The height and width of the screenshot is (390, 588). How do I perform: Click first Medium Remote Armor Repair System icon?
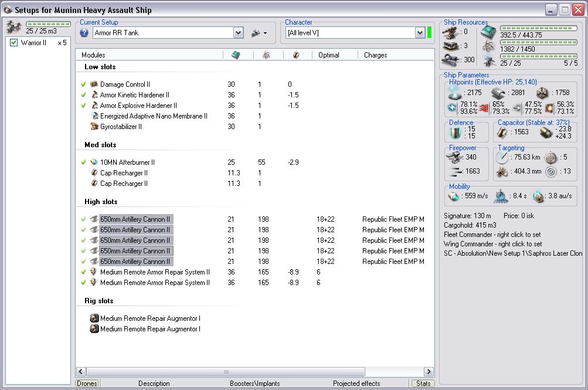94,272
